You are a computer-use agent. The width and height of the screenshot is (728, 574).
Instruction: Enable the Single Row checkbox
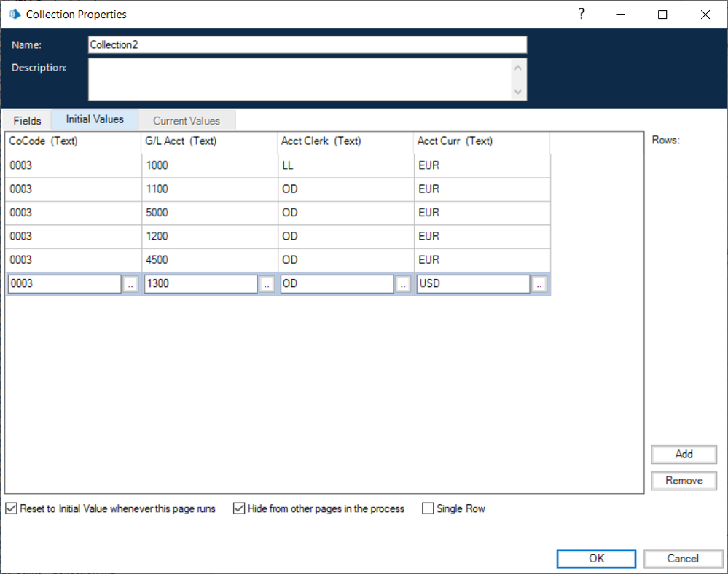coord(428,509)
